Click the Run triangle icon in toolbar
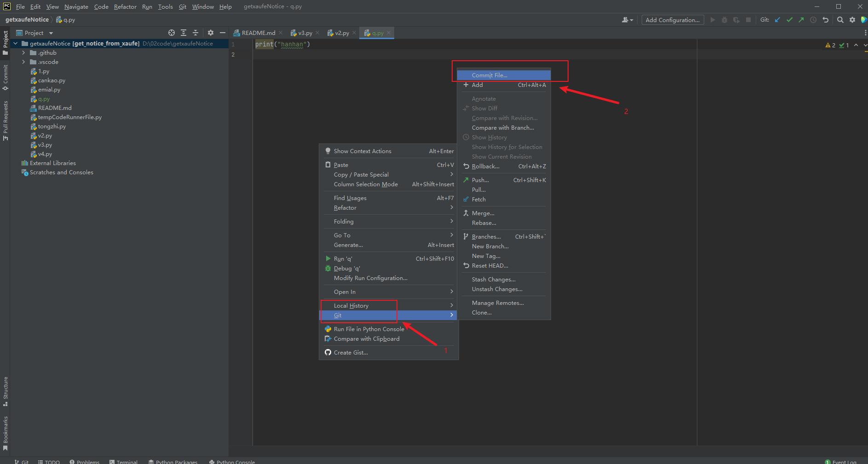The width and height of the screenshot is (868, 464). (713, 20)
